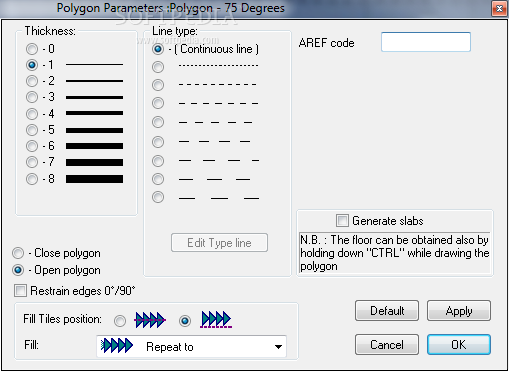Tick the Generate slabs checkbox
The height and width of the screenshot is (372, 509).
coord(342,221)
